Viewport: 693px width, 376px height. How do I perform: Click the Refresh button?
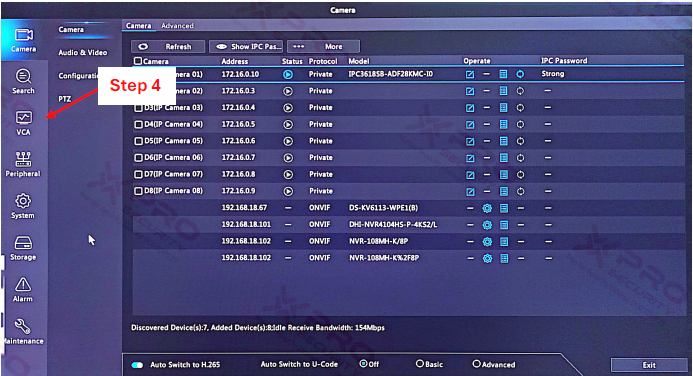(x=168, y=46)
